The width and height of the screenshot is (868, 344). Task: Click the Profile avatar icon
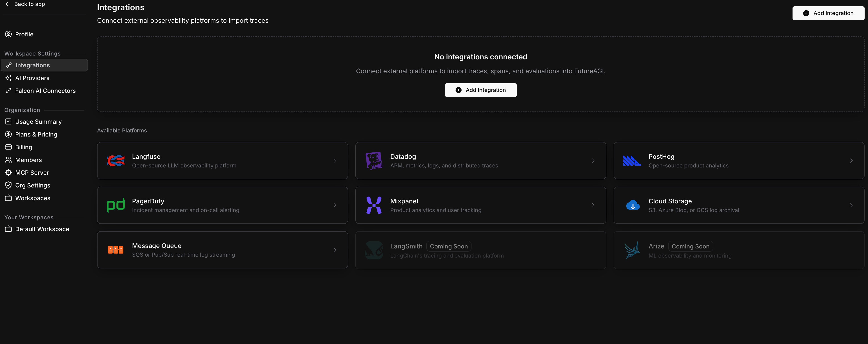[x=8, y=34]
